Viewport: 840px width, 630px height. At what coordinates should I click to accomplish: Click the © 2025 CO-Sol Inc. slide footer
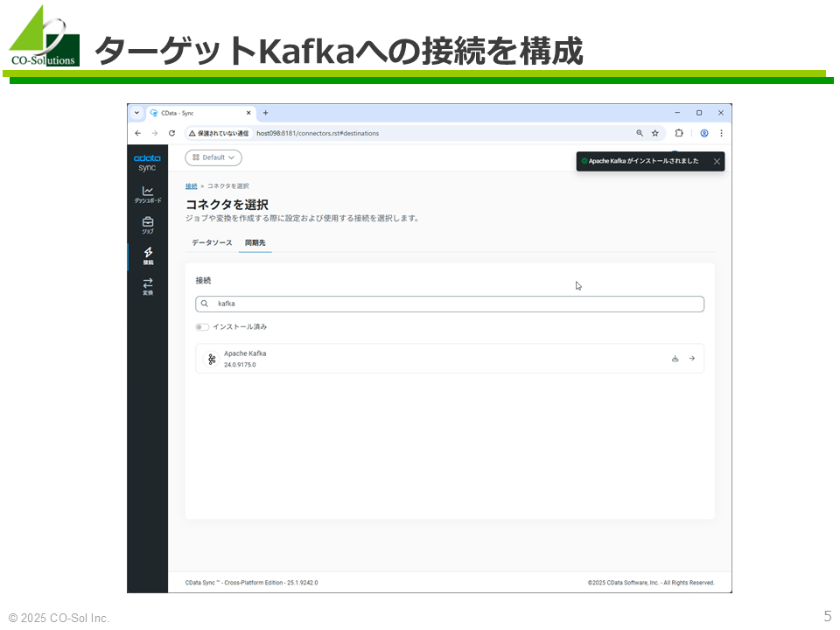click(59, 619)
